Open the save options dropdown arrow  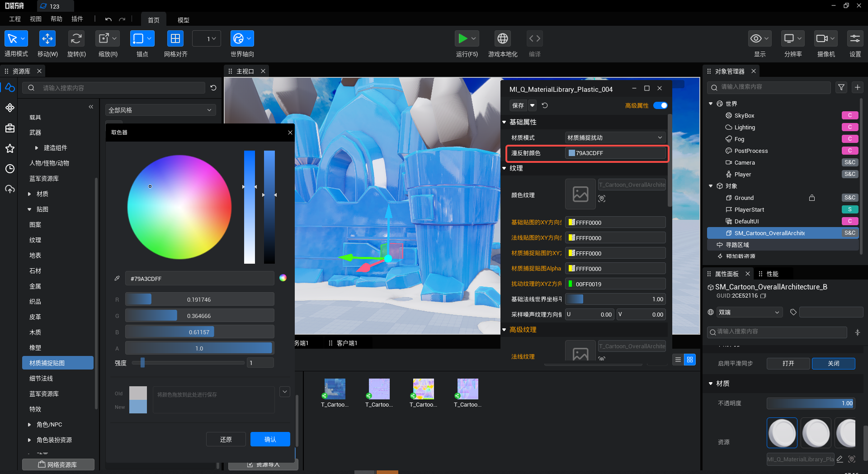[x=533, y=105]
